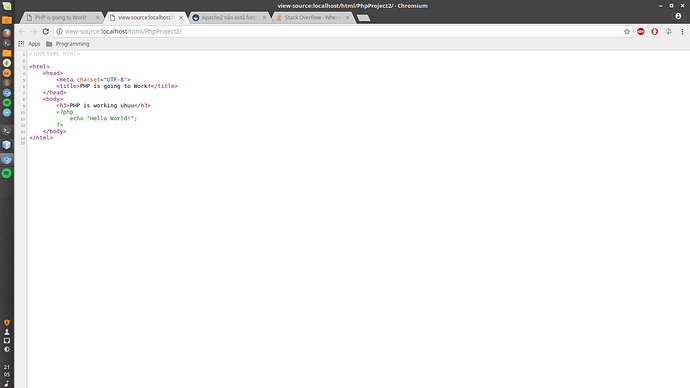This screenshot has height=388, width=690.
Task: View site information in the address bar
Action: coord(59,31)
